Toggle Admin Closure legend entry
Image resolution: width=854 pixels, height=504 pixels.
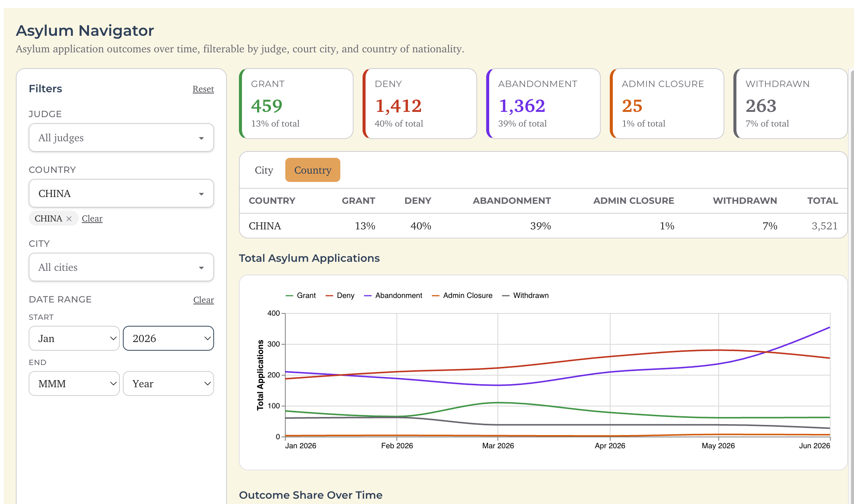(462, 296)
